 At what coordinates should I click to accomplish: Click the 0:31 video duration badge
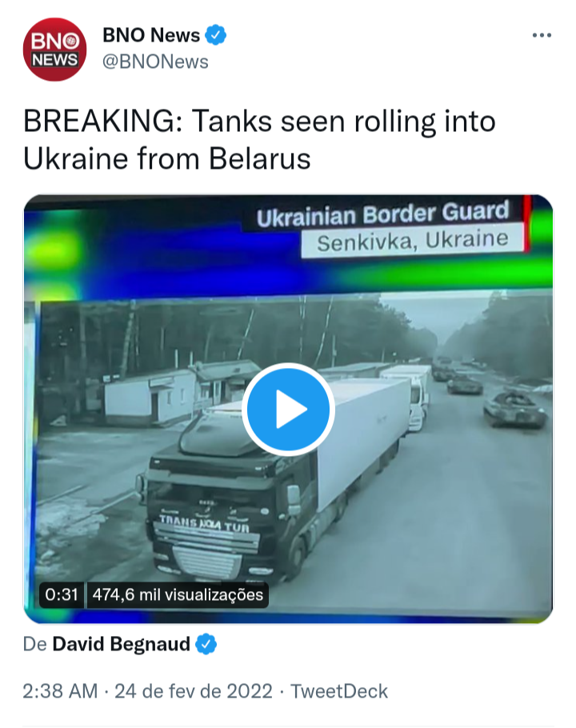62,594
